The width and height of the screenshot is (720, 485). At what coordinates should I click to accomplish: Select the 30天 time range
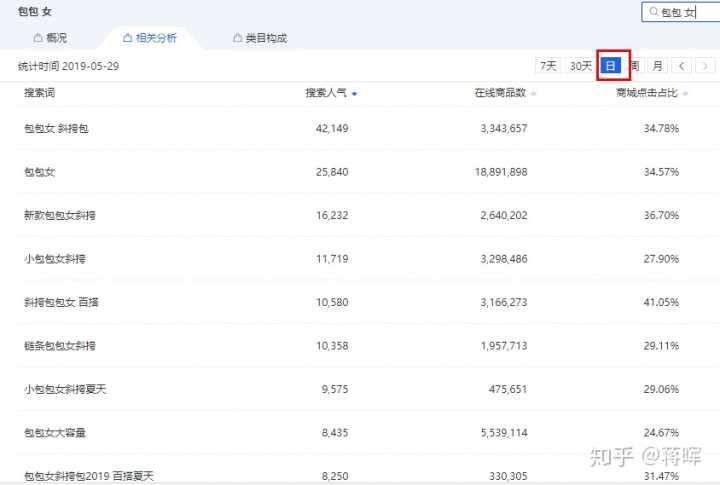tap(580, 66)
